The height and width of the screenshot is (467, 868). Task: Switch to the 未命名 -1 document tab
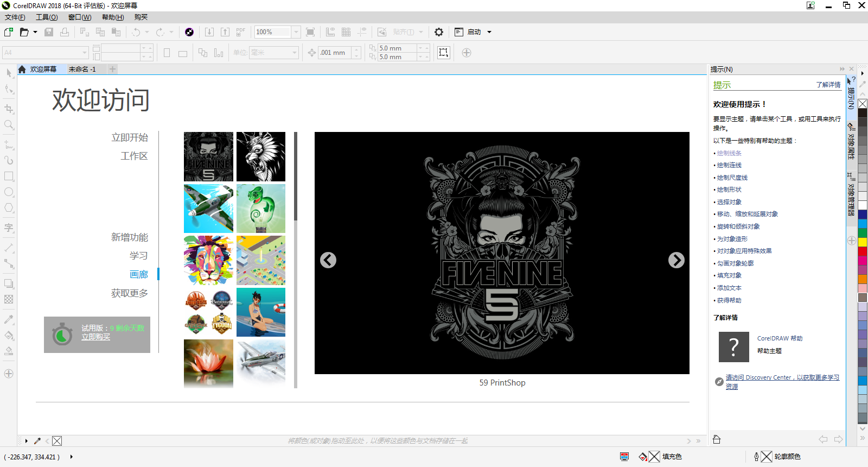click(82, 69)
